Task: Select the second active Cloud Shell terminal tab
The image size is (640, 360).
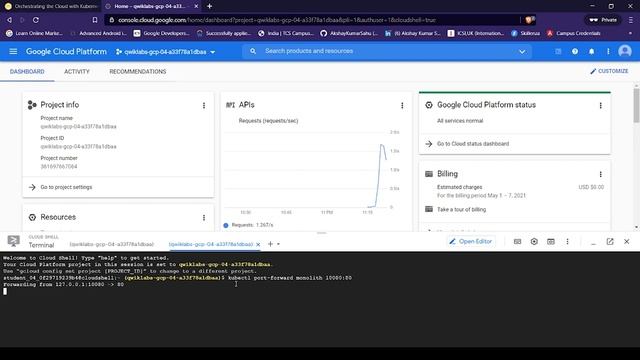Action: [211, 244]
